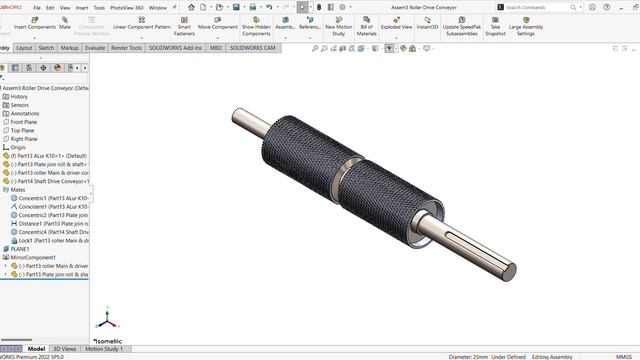640x360 pixels.
Task: Activate the Select cursor tool
Action: (302, 7)
